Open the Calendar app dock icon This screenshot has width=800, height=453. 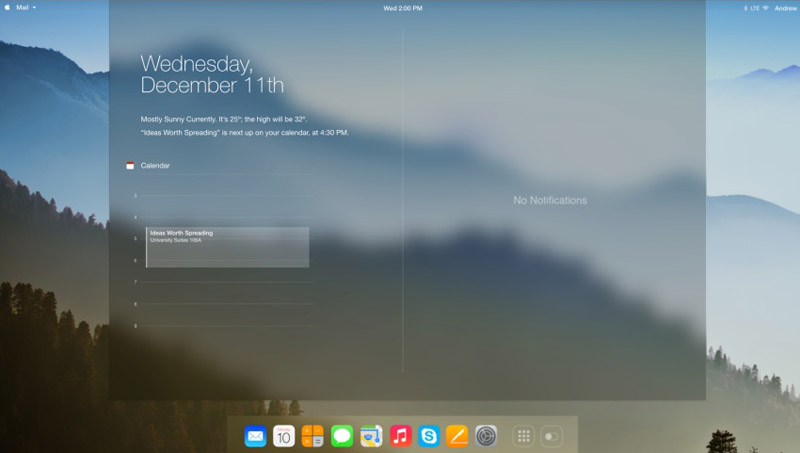(284, 436)
